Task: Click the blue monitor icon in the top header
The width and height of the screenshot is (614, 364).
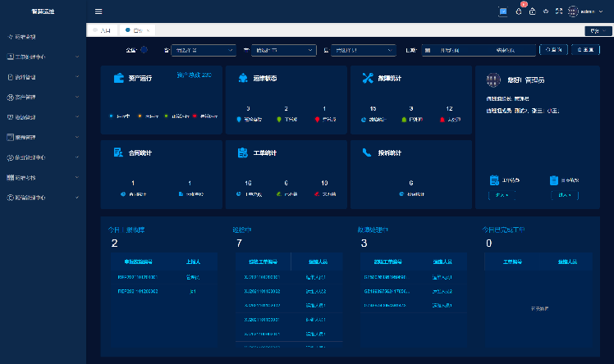Action: tap(502, 11)
